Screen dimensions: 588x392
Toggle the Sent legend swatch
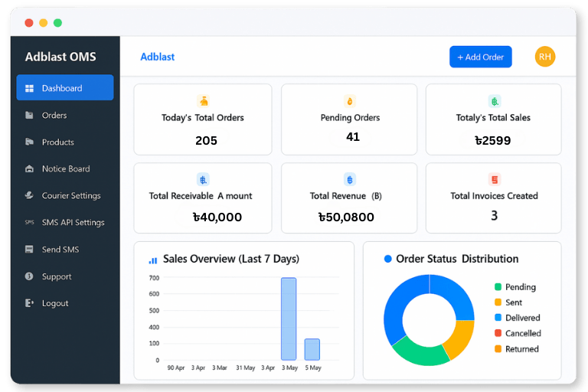498,302
